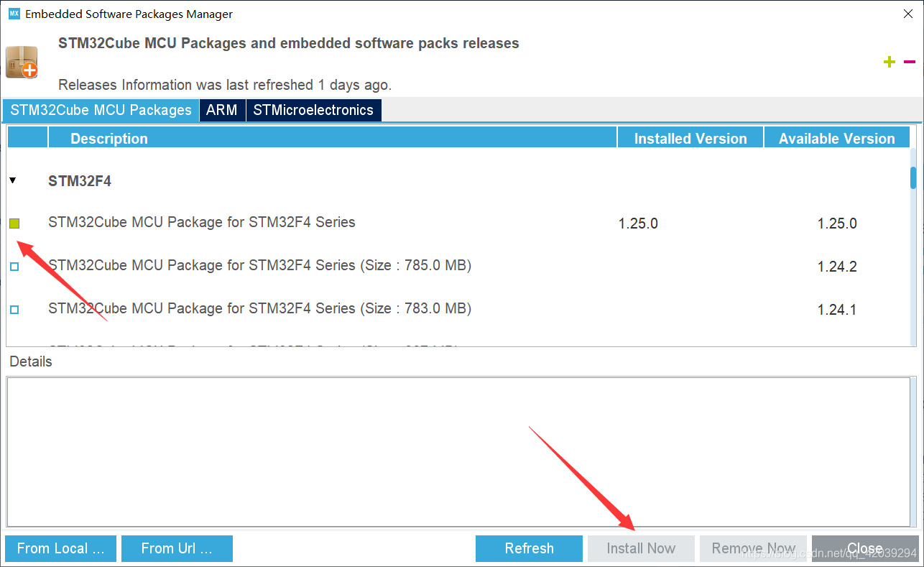The width and height of the screenshot is (924, 567).
Task: Click the Close button at bottom
Action: (864, 548)
